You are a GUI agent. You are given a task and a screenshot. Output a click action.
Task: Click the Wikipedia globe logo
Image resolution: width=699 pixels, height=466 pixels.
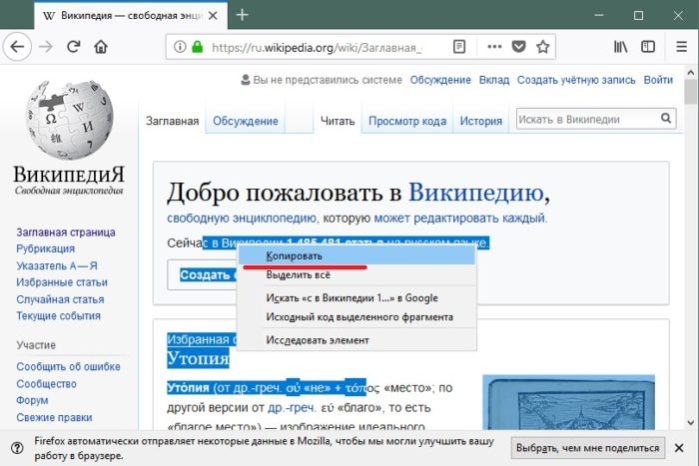pyautogui.click(x=69, y=120)
